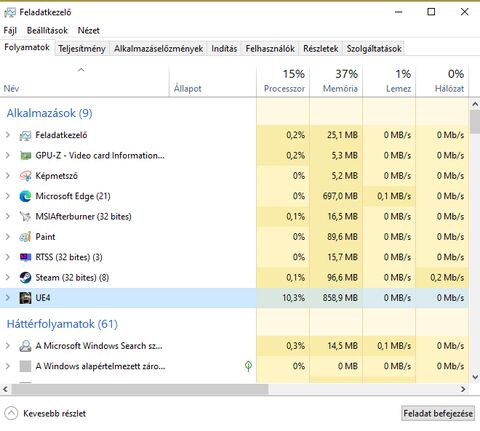
Task: Expand the Microsoft Edge (21) process group
Action: 8,196
